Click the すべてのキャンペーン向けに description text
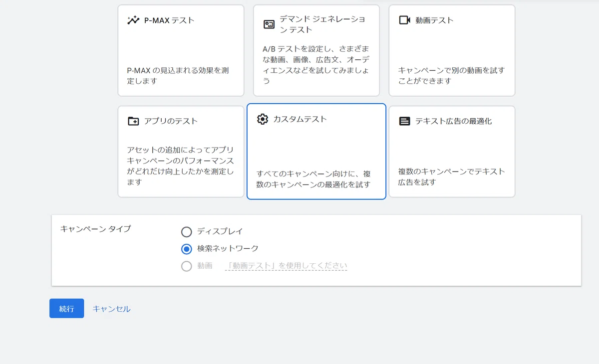This screenshot has height=364, width=599. (x=313, y=179)
